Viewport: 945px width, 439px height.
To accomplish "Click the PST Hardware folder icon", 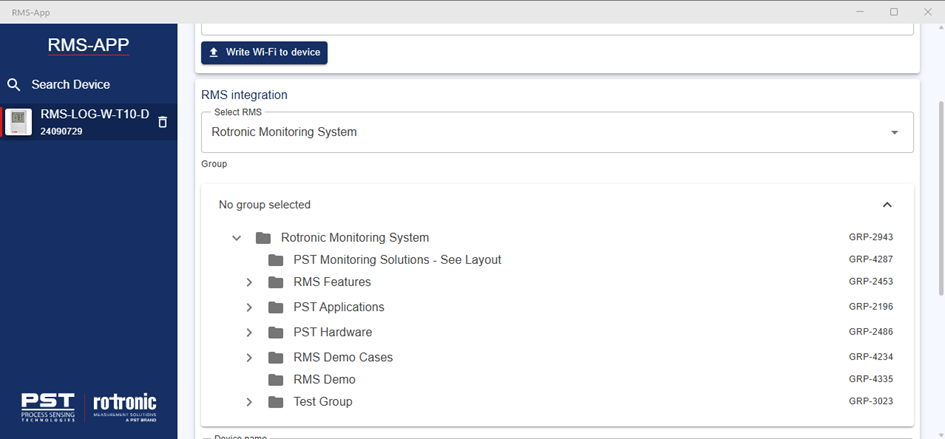I will (275, 333).
